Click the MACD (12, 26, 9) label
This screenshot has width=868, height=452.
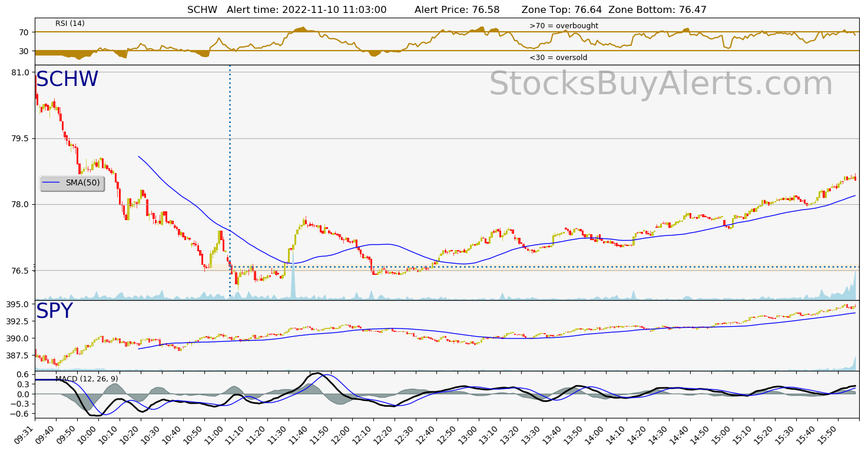pos(87,378)
